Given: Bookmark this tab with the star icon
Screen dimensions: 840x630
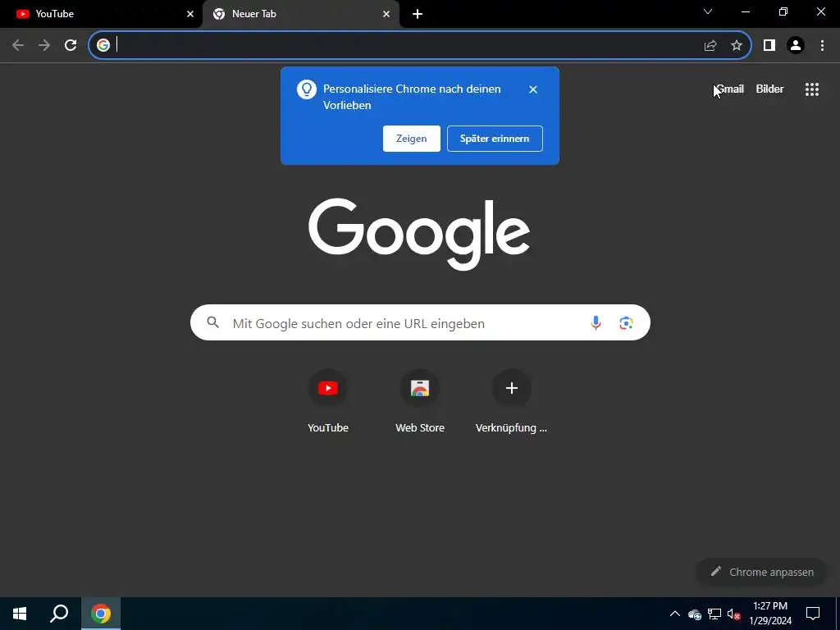Looking at the screenshot, I should pyautogui.click(x=737, y=46).
